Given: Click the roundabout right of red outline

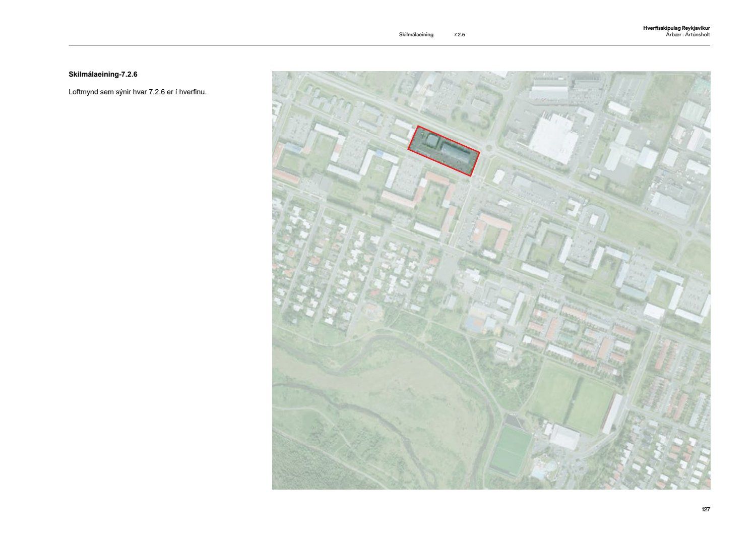Looking at the screenshot, I should 488,148.
